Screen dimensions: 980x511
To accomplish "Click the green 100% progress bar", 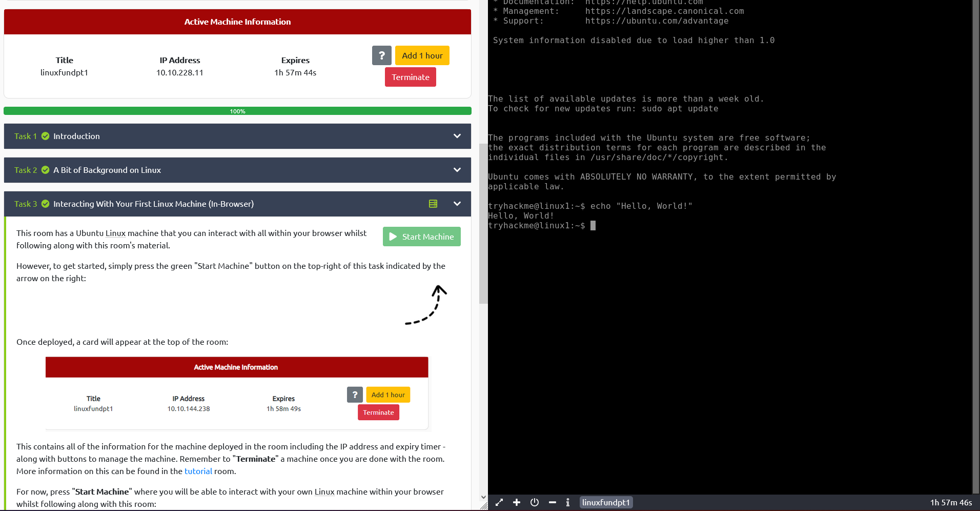I will 237,110.
